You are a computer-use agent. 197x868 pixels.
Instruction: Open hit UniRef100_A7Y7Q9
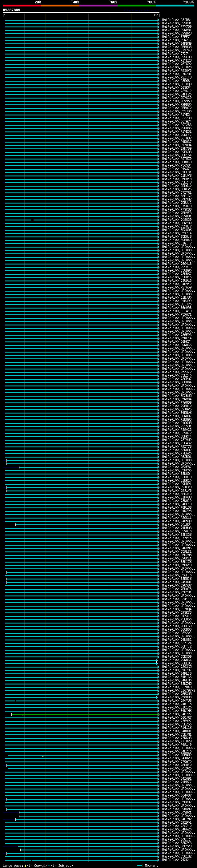176,26
